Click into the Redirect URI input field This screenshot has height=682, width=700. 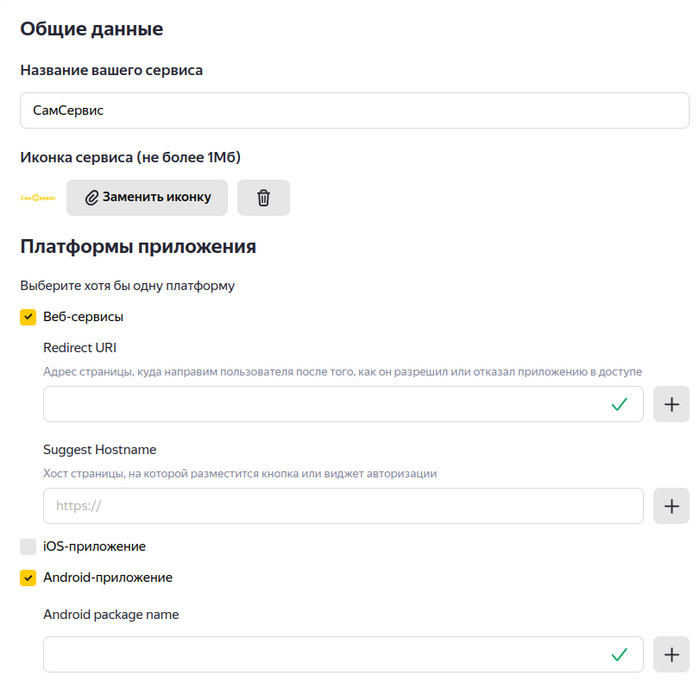[320, 405]
